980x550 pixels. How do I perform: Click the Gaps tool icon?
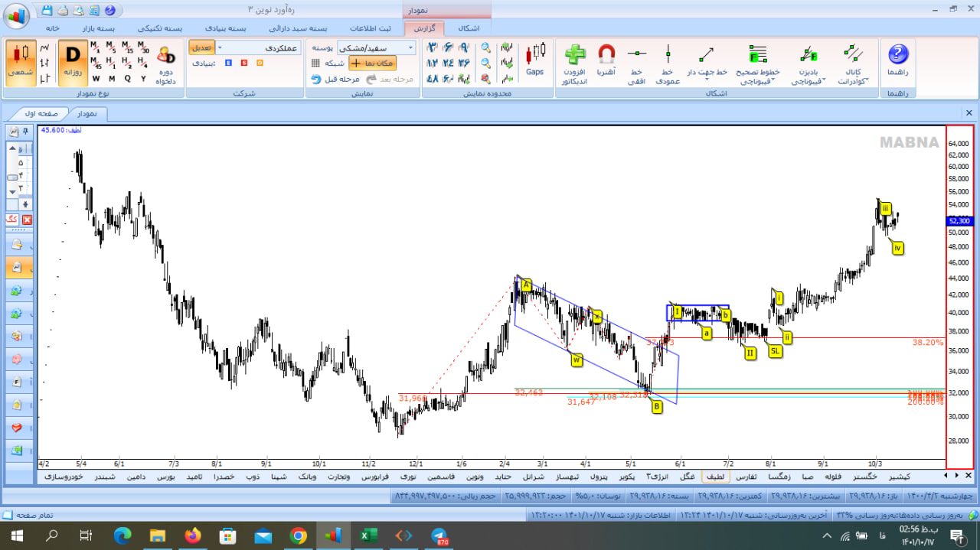click(534, 59)
